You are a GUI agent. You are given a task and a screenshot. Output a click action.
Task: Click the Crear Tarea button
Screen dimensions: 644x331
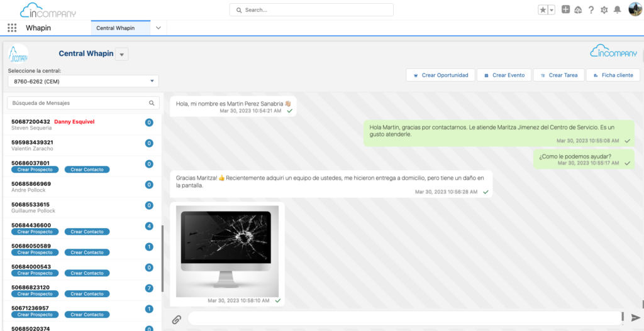pyautogui.click(x=559, y=75)
